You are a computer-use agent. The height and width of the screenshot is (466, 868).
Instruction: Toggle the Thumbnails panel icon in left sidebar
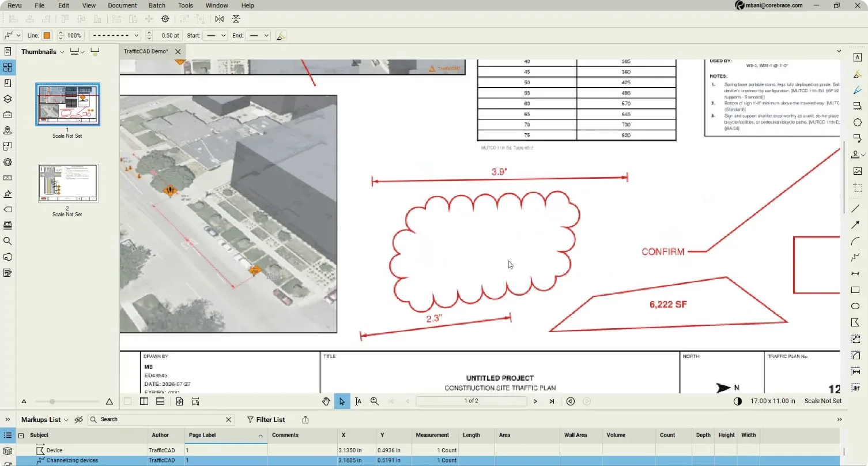(7, 67)
